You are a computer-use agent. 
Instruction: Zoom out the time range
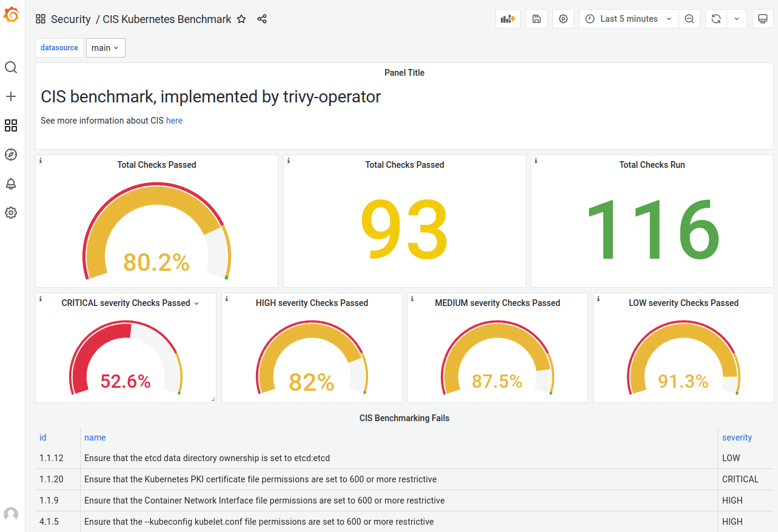[x=689, y=19]
